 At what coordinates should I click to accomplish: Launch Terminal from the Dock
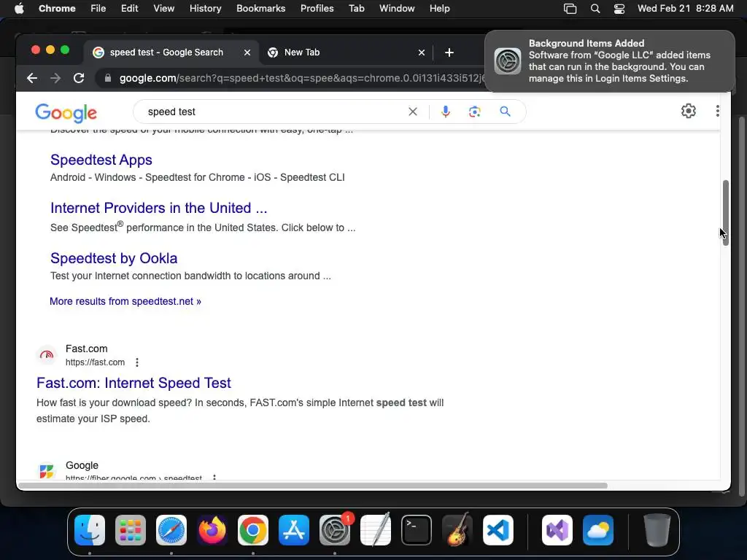tap(417, 530)
